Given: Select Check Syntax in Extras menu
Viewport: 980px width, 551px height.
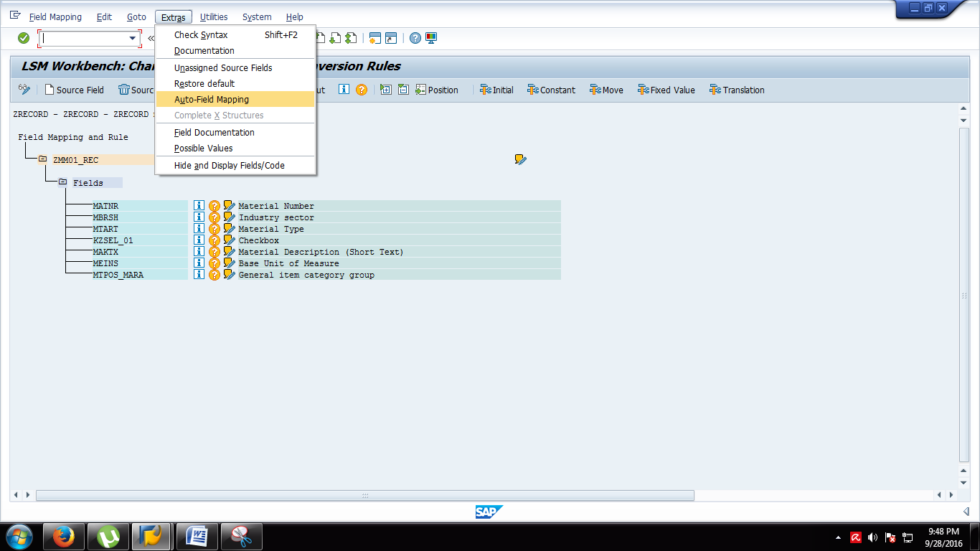Looking at the screenshot, I should click(x=235, y=35).
